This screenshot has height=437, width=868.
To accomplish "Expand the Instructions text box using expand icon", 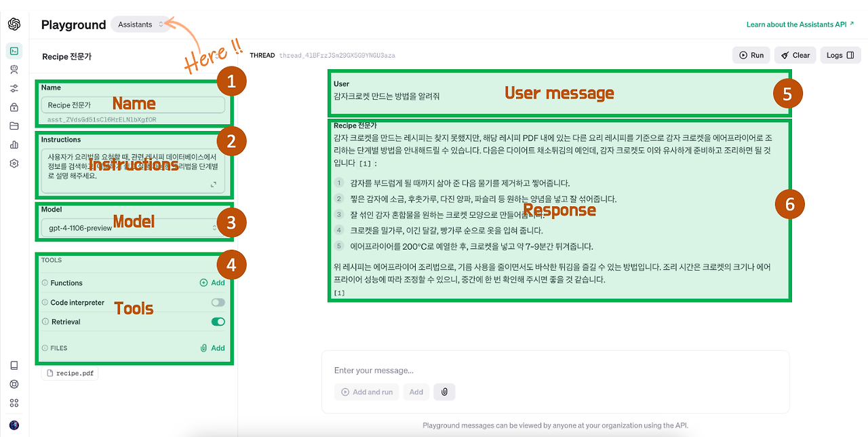I will click(214, 185).
